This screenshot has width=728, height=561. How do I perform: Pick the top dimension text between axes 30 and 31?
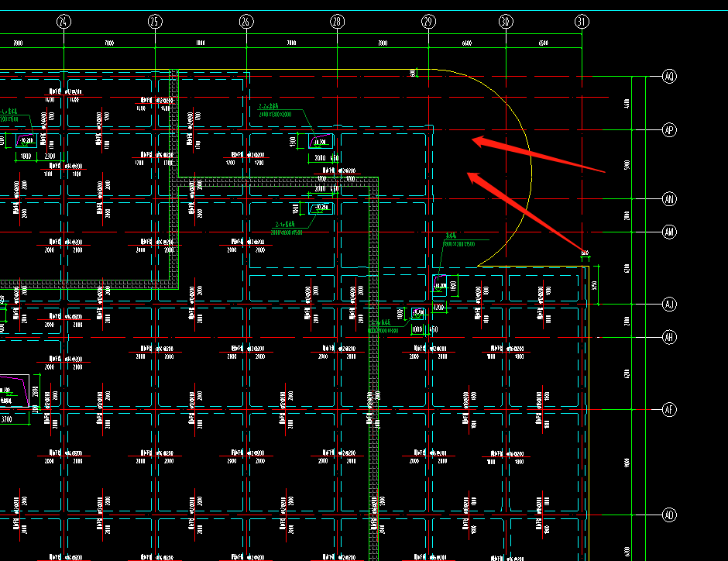[x=544, y=43]
